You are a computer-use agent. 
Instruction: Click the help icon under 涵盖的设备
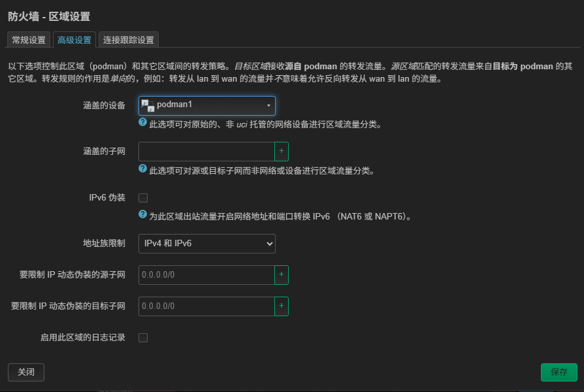(x=142, y=123)
